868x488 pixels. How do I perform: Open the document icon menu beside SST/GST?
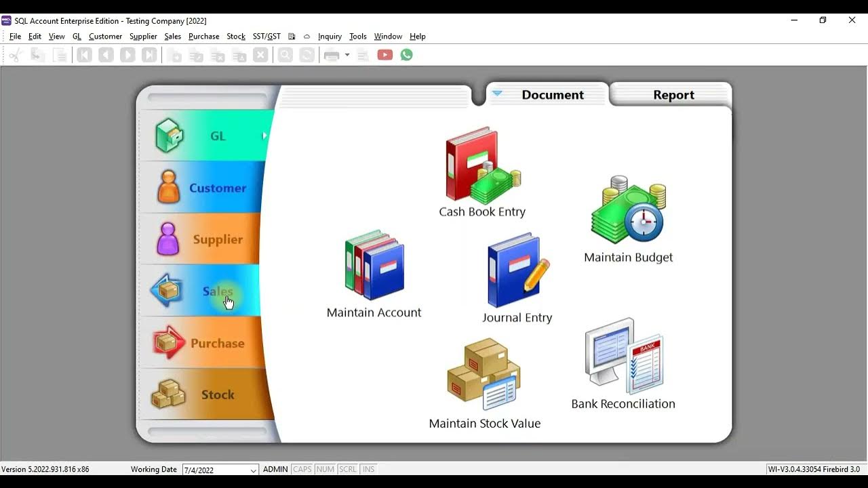point(292,37)
